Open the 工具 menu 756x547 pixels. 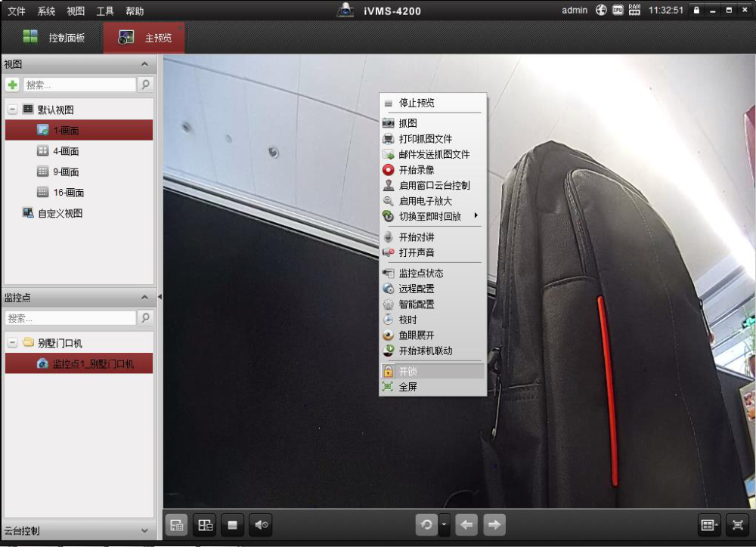pyautogui.click(x=105, y=11)
